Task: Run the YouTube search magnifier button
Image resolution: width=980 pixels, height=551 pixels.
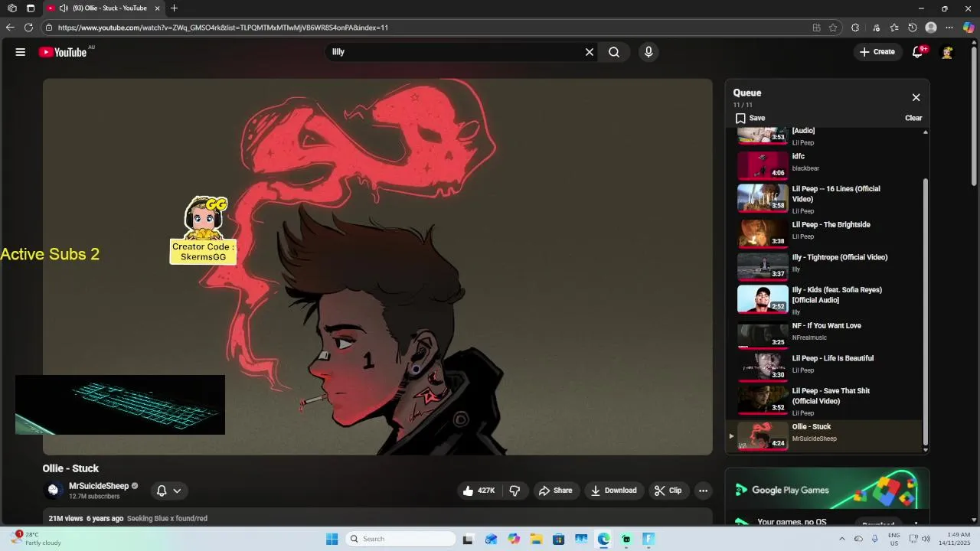Action: 614,52
